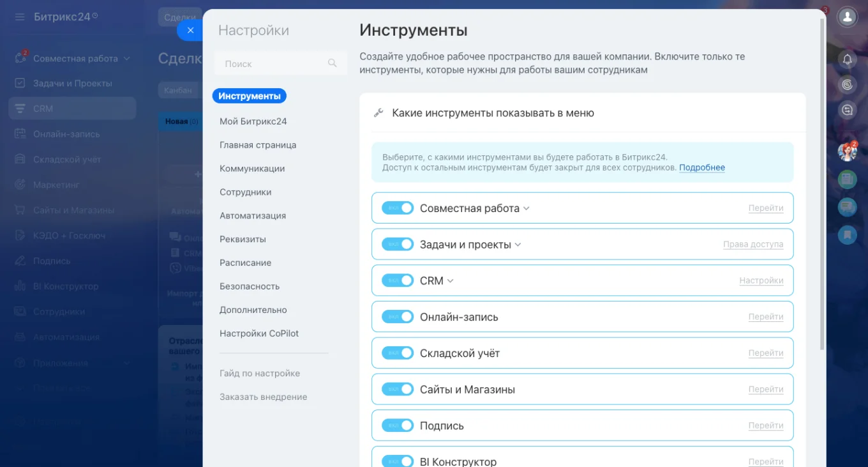This screenshot has height=467, width=868.
Task: Open the CoPilot assistant avatar on the right
Action: click(847, 151)
